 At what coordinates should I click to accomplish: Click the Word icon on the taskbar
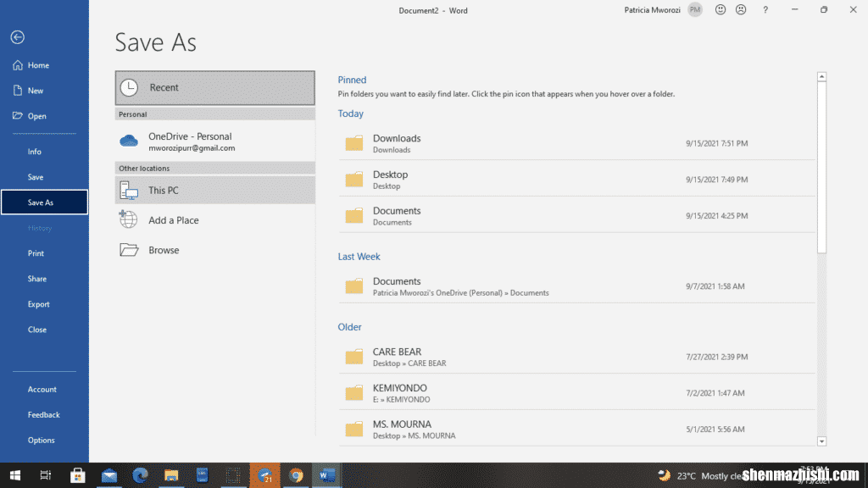coord(327,475)
